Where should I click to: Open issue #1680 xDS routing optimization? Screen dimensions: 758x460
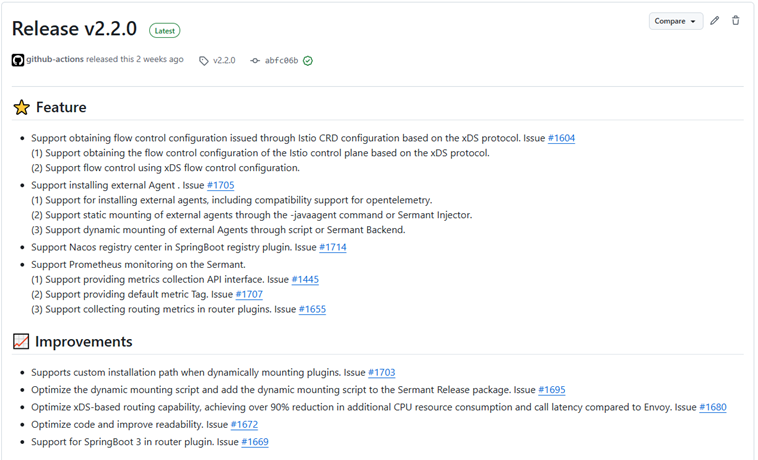713,407
